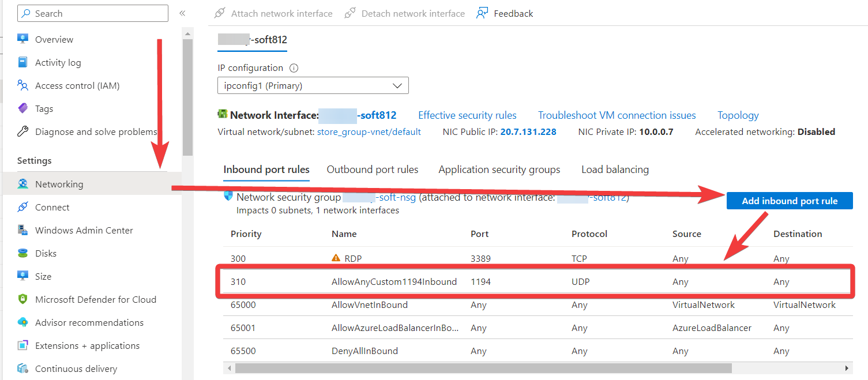
Task: Click the Microsoft Defender for Cloud shield icon
Action: 22,299
